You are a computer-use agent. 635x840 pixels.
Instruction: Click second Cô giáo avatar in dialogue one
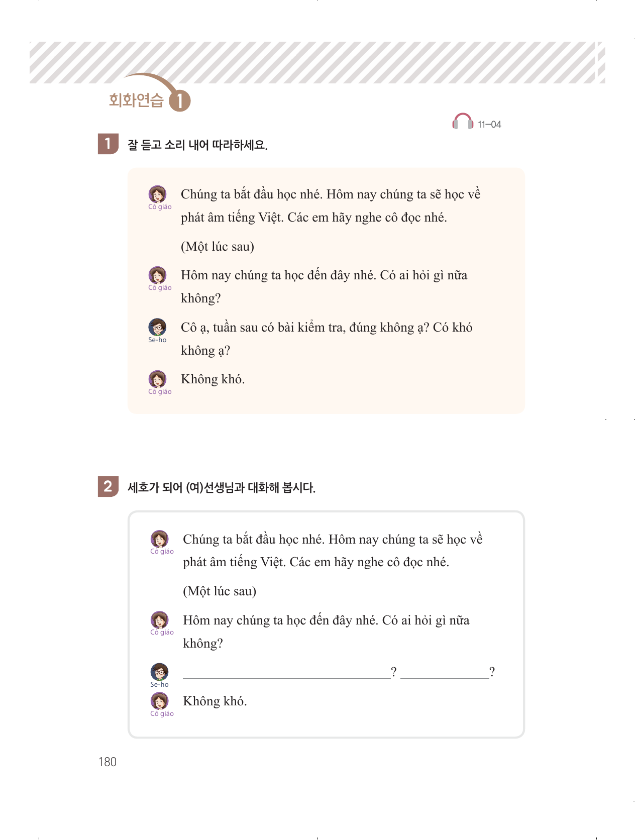tap(157, 275)
